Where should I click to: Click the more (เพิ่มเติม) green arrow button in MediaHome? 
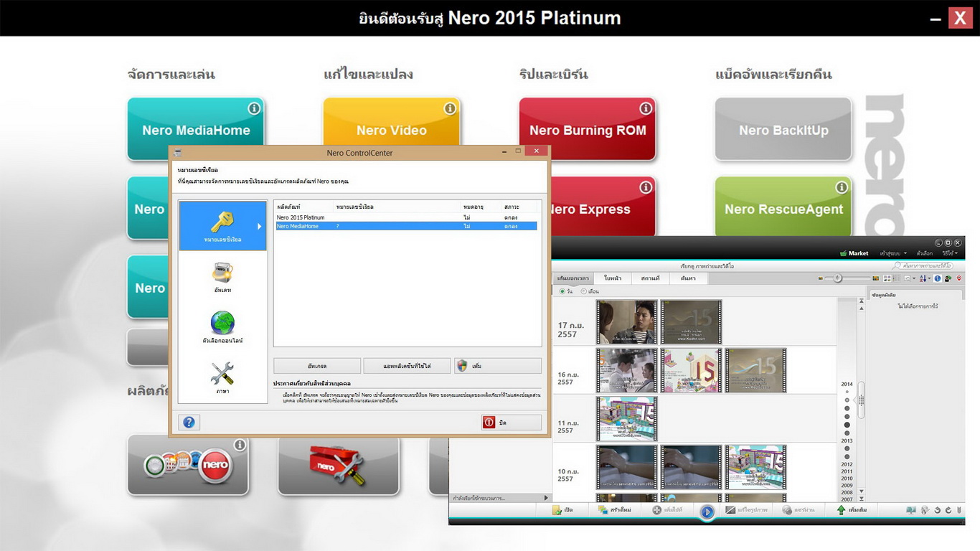(852, 510)
